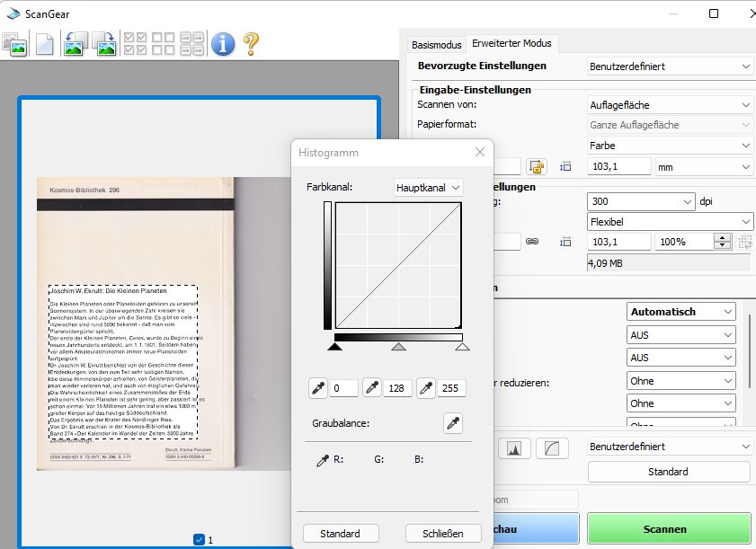Click the four-checked-boxes select all frames icon
Screen dimensions: 756x549
point(135,44)
